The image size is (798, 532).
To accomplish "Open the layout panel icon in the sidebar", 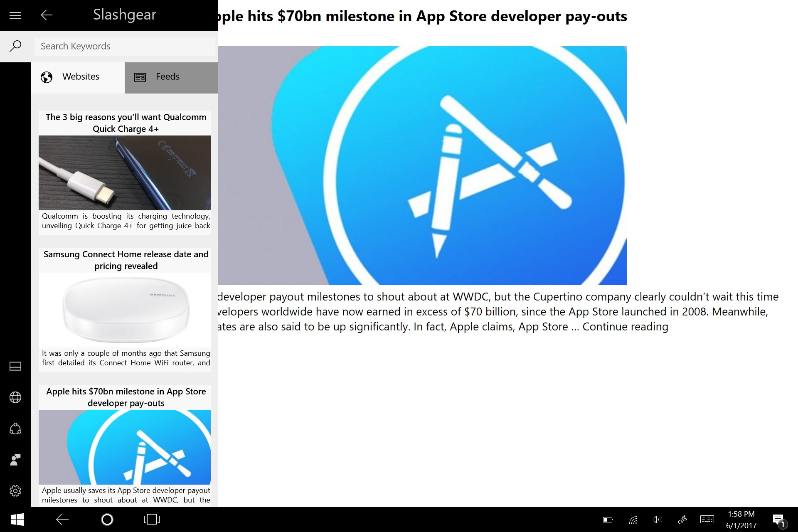I will 15,366.
